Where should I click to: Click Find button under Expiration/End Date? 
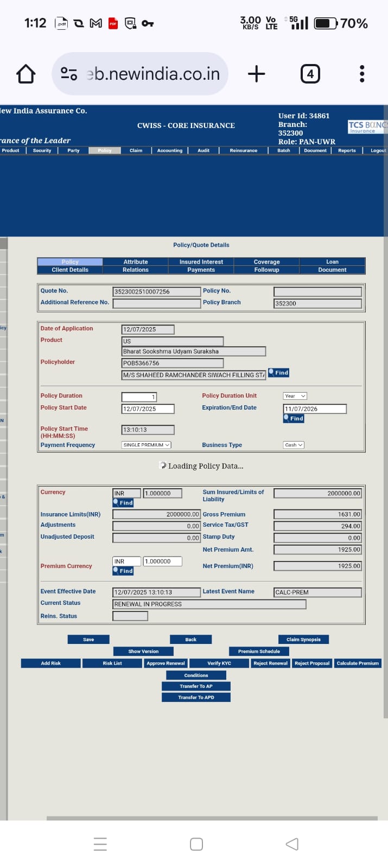click(x=294, y=418)
